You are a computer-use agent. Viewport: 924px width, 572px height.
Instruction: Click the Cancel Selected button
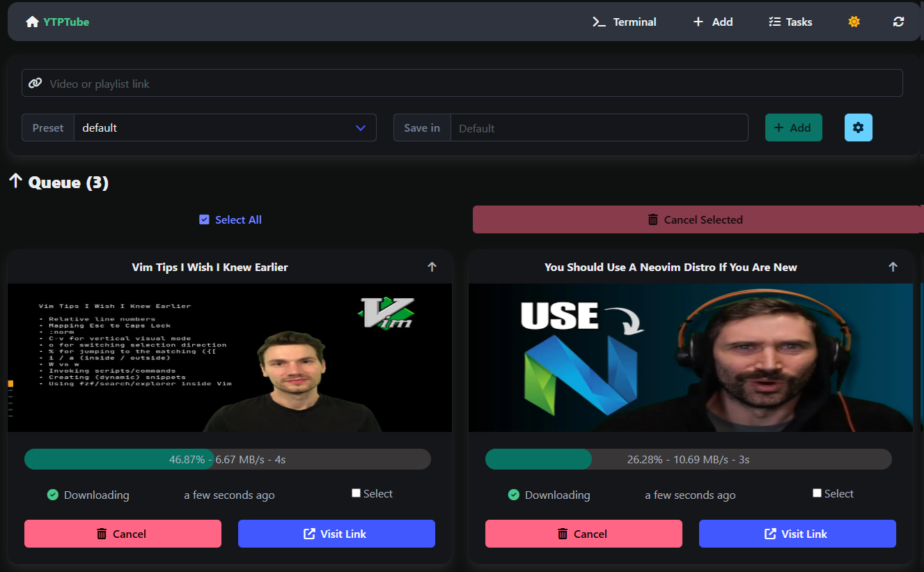(696, 219)
